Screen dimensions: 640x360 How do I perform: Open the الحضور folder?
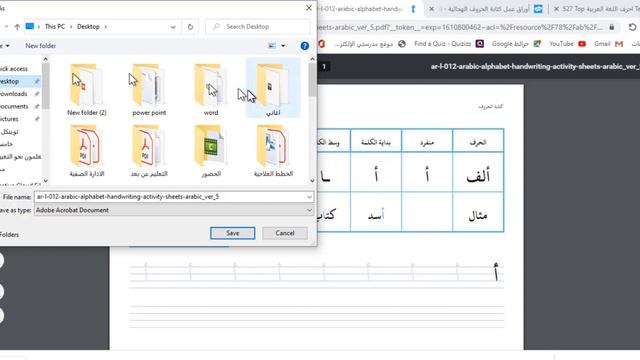pyautogui.click(x=211, y=151)
